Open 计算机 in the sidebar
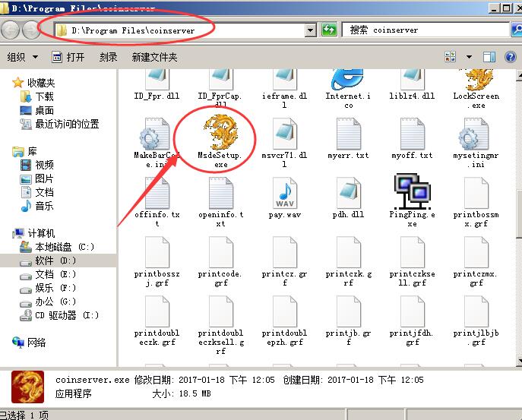The width and height of the screenshot is (522, 420). (33, 233)
